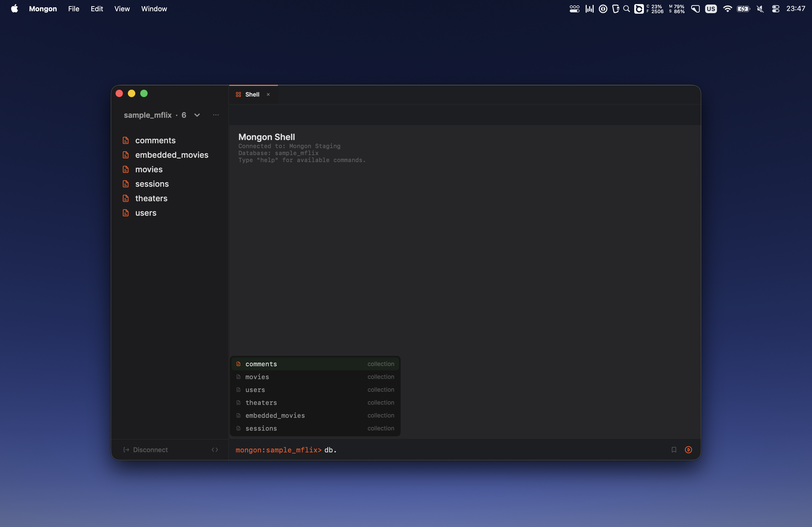Image resolution: width=812 pixels, height=527 pixels.
Task: Click the Disconnect button
Action: click(146, 450)
